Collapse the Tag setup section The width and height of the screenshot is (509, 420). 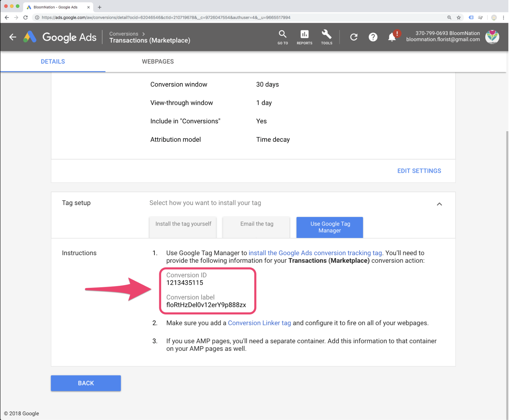pyautogui.click(x=439, y=204)
